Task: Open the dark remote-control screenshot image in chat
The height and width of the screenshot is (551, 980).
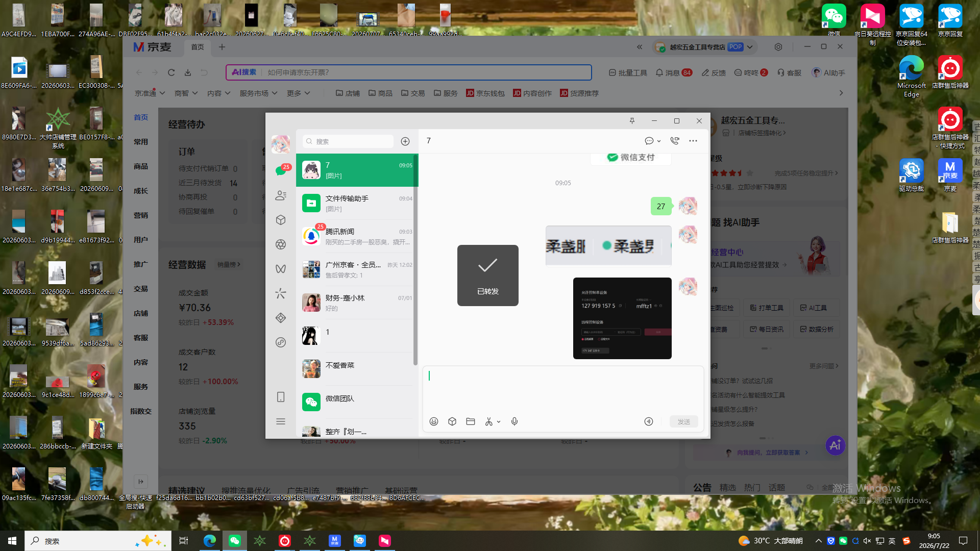Action: tap(622, 318)
